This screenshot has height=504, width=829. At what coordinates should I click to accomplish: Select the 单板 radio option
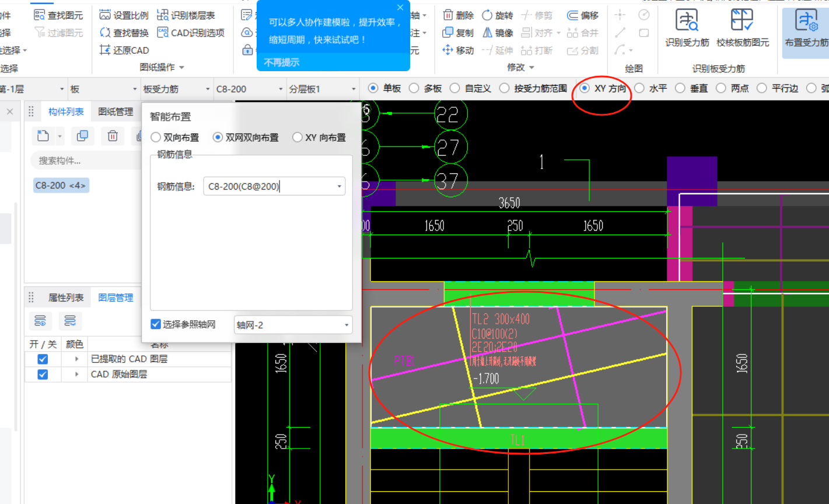[373, 88]
